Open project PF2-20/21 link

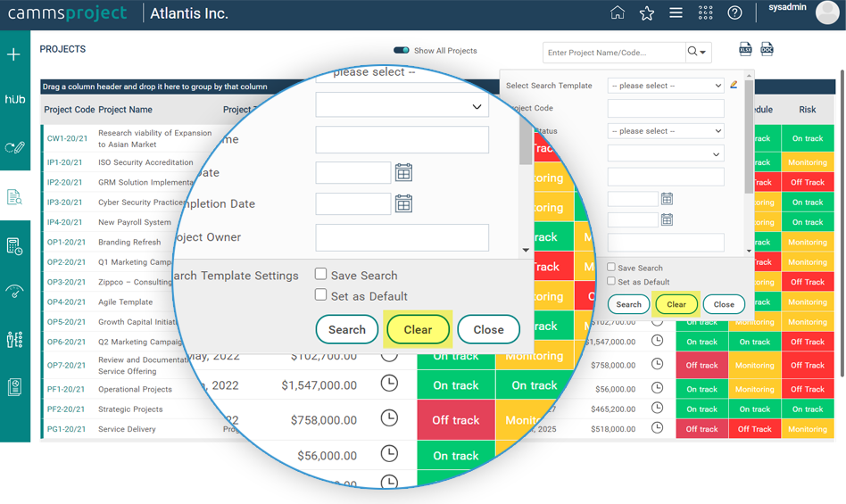(66, 409)
